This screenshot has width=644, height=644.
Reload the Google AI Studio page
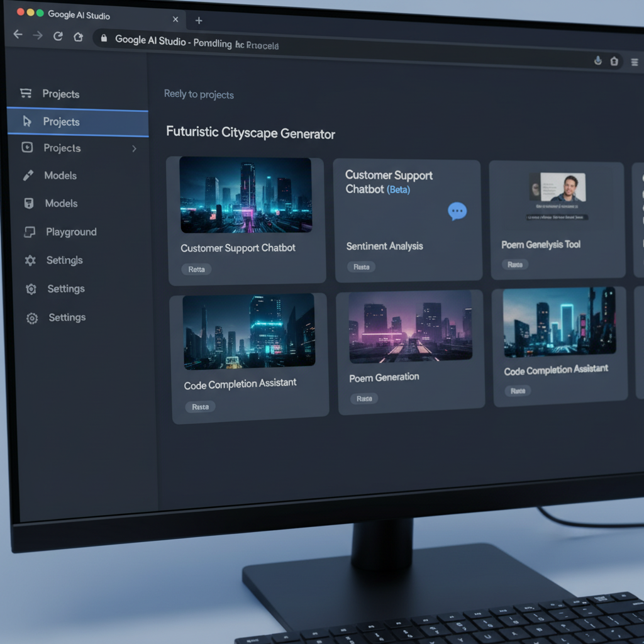coord(58,36)
